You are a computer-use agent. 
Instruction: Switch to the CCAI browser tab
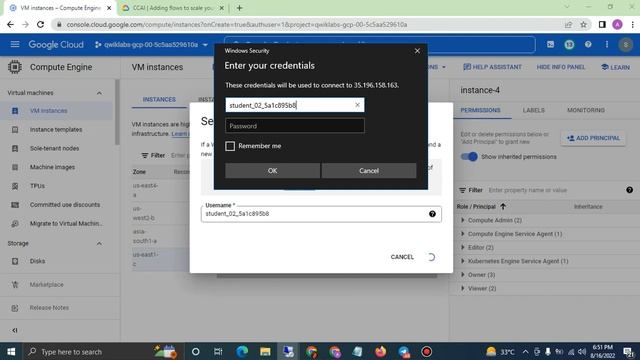point(173,8)
